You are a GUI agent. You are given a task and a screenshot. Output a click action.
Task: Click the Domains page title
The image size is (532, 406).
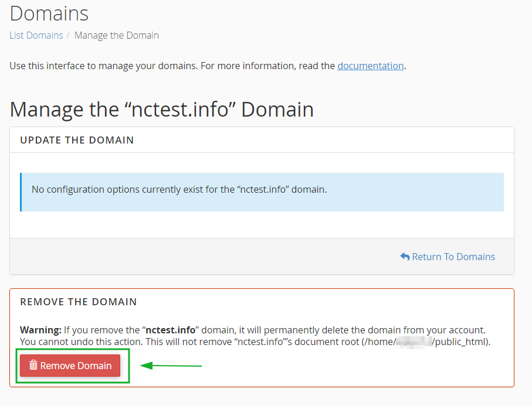click(49, 13)
